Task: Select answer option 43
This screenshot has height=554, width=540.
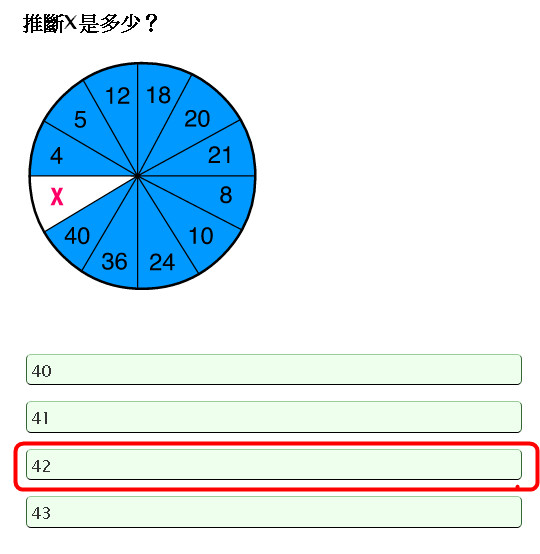Action: click(274, 512)
